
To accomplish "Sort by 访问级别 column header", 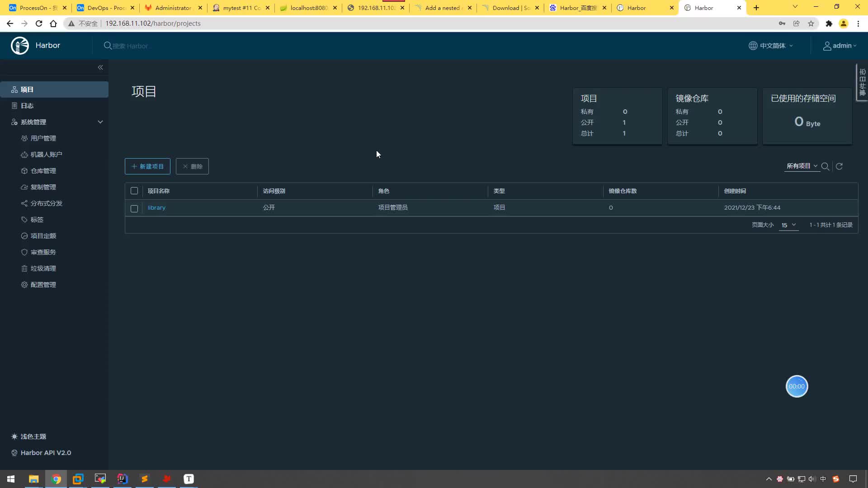I will (274, 191).
